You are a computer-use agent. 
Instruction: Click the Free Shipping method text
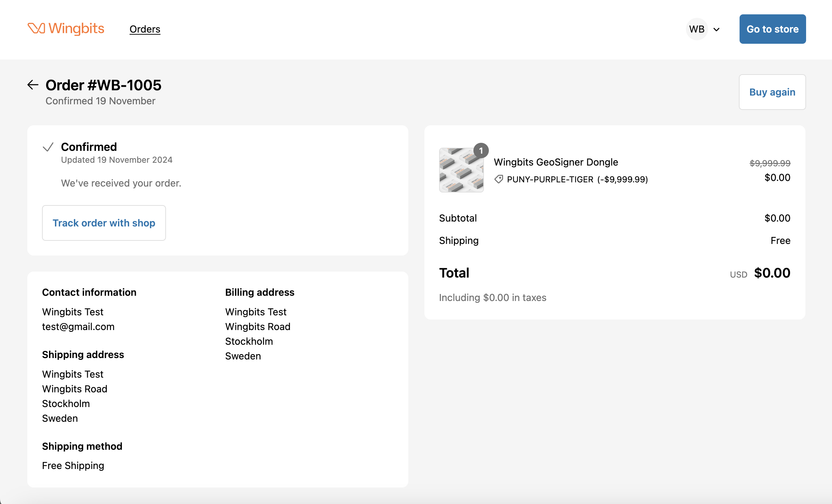click(x=73, y=465)
